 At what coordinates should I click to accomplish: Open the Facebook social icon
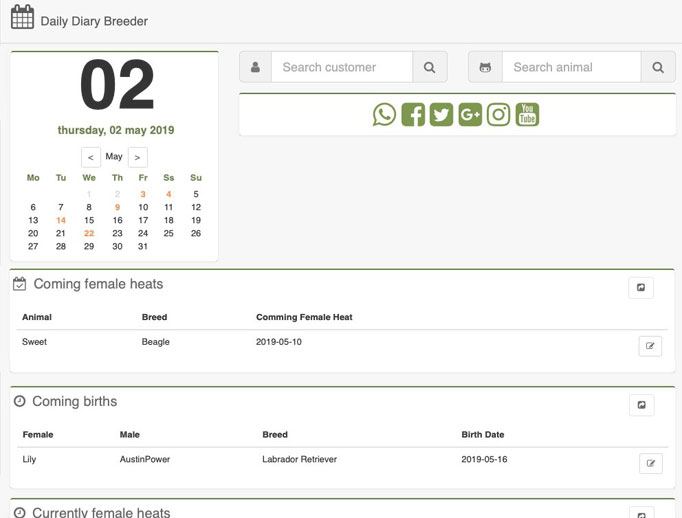coord(413,115)
